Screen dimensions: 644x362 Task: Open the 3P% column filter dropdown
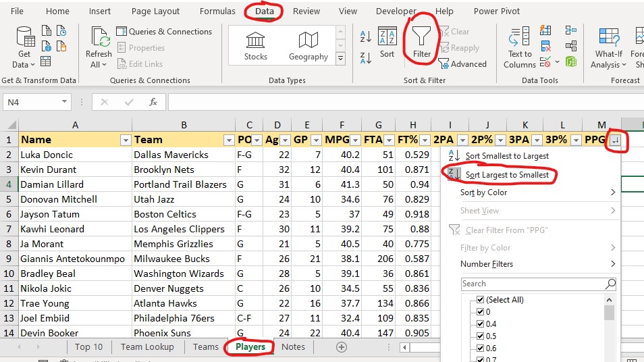[576, 140]
